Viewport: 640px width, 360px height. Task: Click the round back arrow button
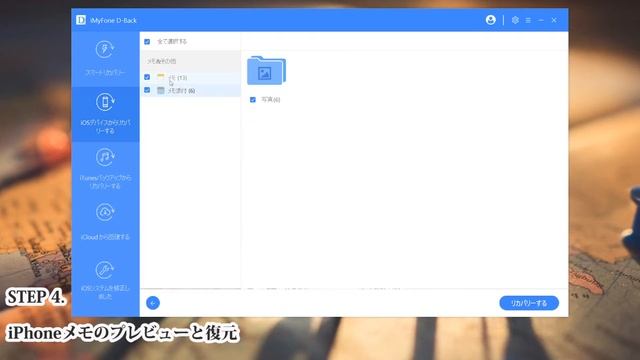[153, 303]
